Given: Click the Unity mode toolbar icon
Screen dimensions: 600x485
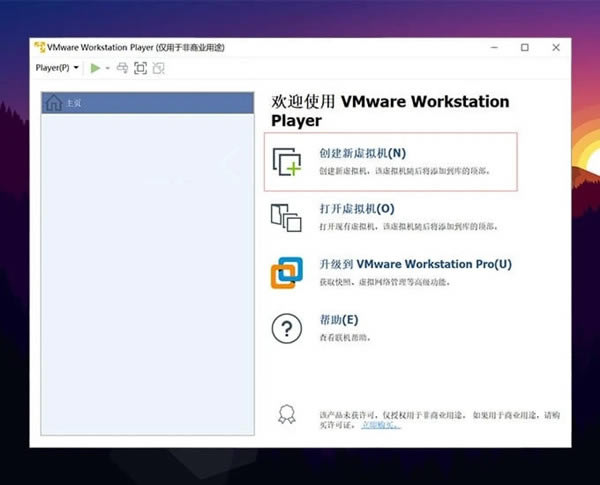Looking at the screenshot, I should (x=158, y=68).
